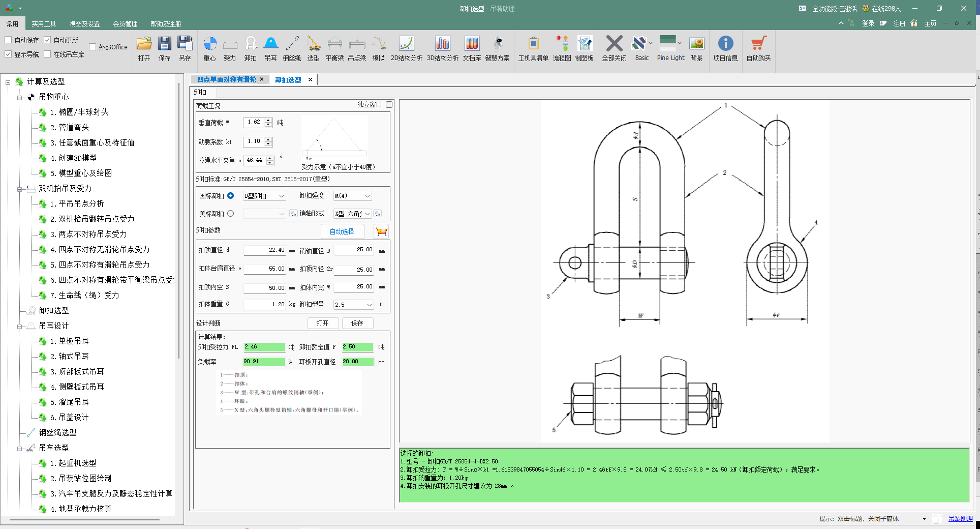The image size is (980, 529).
Task: Open 项目信息 project information
Action: [726, 49]
